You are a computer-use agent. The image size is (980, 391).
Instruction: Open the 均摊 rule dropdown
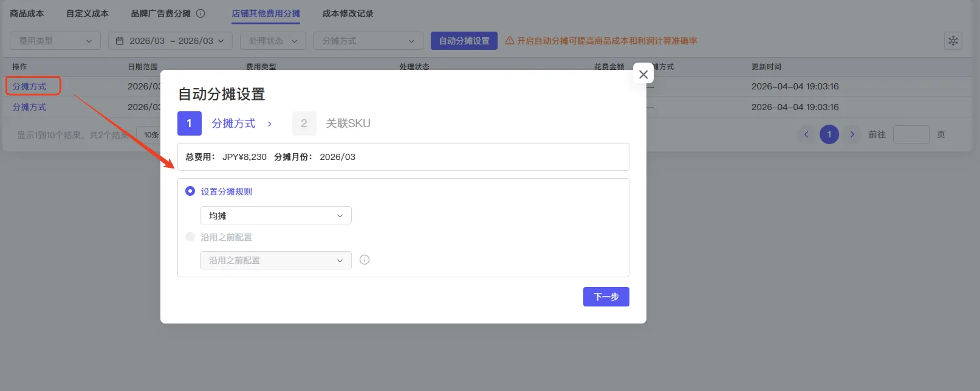tap(276, 215)
